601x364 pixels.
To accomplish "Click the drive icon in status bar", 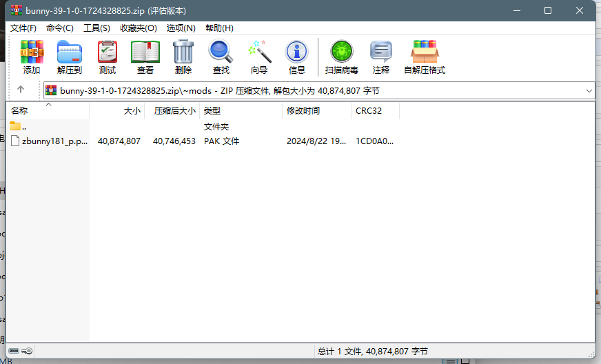I will click(x=14, y=351).
